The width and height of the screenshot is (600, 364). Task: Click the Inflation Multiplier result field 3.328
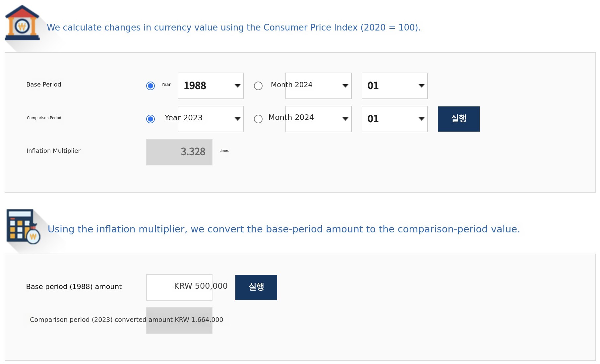[179, 152]
